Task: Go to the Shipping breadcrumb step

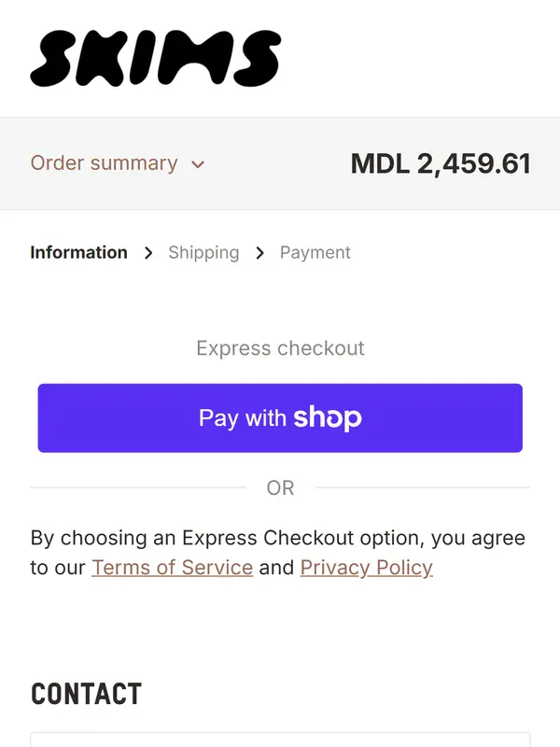Action: click(x=203, y=252)
